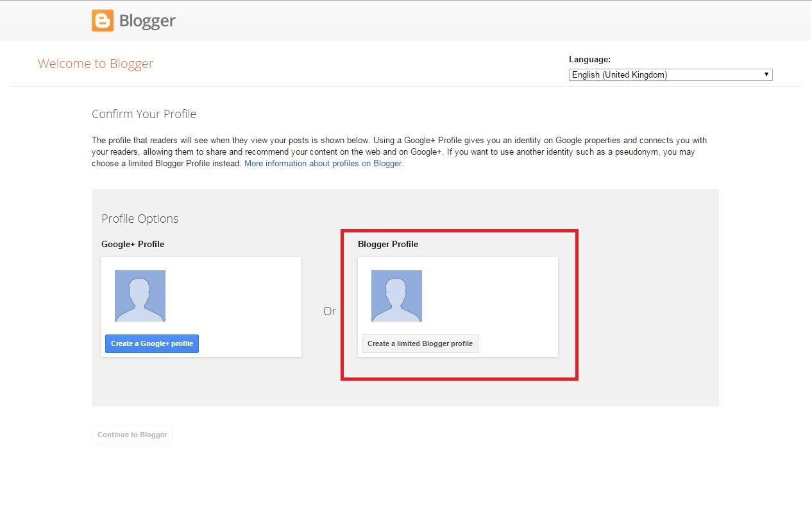
Task: Click the Blogger profile avatar silhouette
Action: click(x=396, y=296)
